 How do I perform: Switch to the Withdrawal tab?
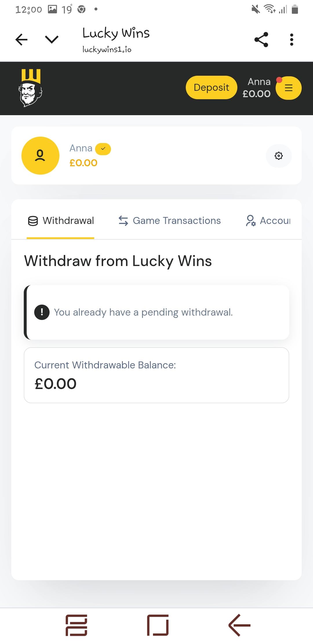click(x=61, y=221)
